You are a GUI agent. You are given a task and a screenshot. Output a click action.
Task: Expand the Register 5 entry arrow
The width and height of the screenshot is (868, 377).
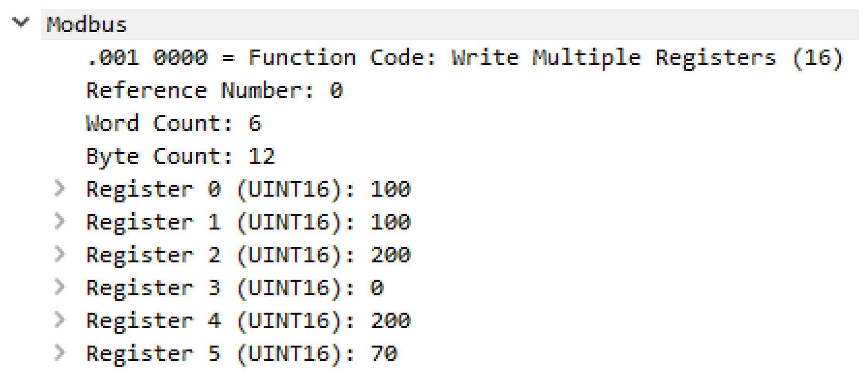[60, 353]
